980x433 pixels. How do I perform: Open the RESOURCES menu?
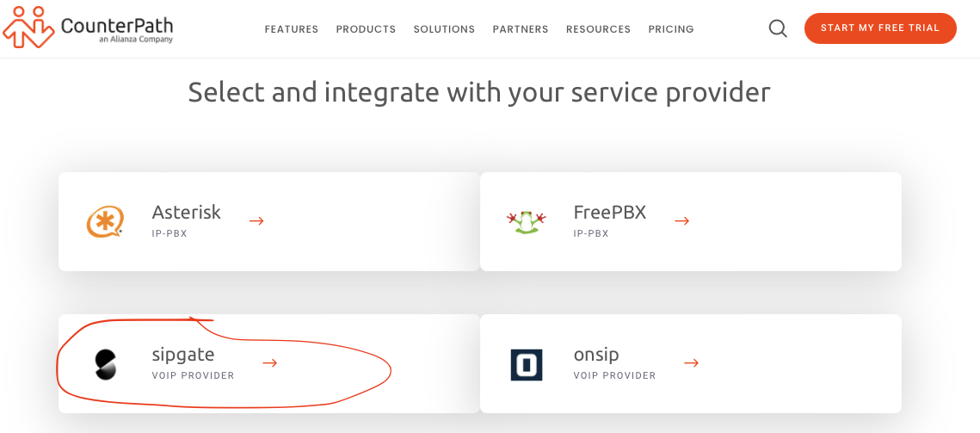[598, 29]
